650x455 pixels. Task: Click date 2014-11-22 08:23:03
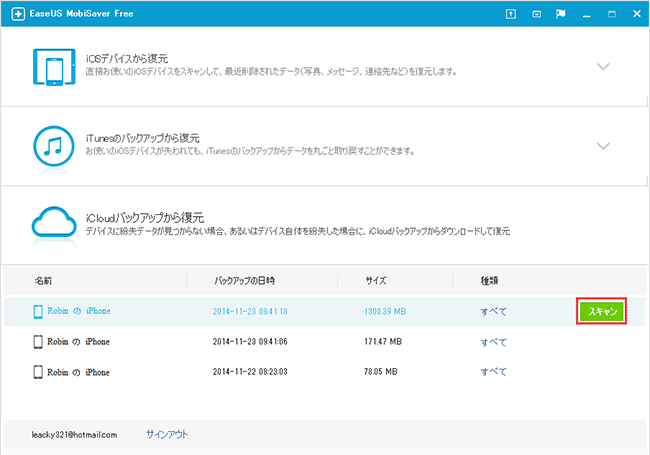pos(250,372)
